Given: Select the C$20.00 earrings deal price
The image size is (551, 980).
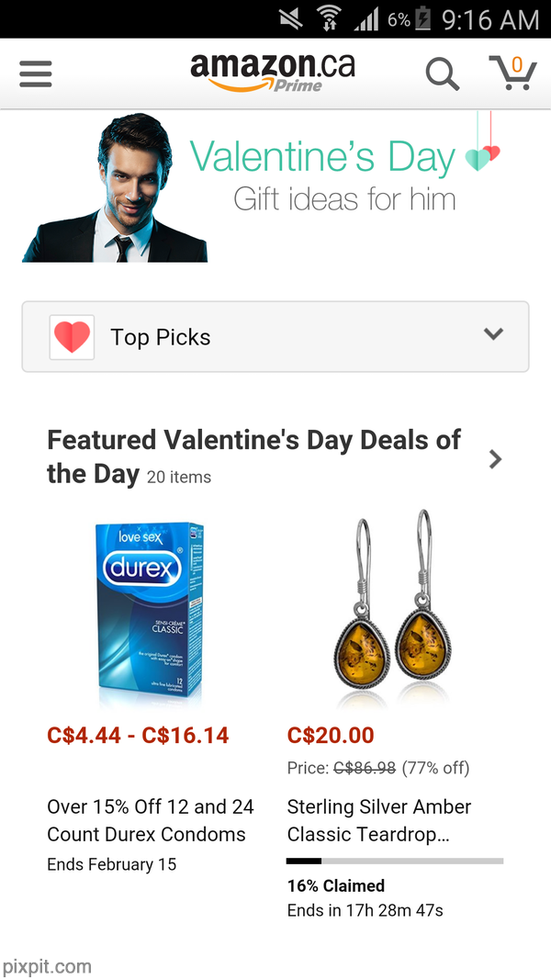Looking at the screenshot, I should pyautogui.click(x=331, y=736).
